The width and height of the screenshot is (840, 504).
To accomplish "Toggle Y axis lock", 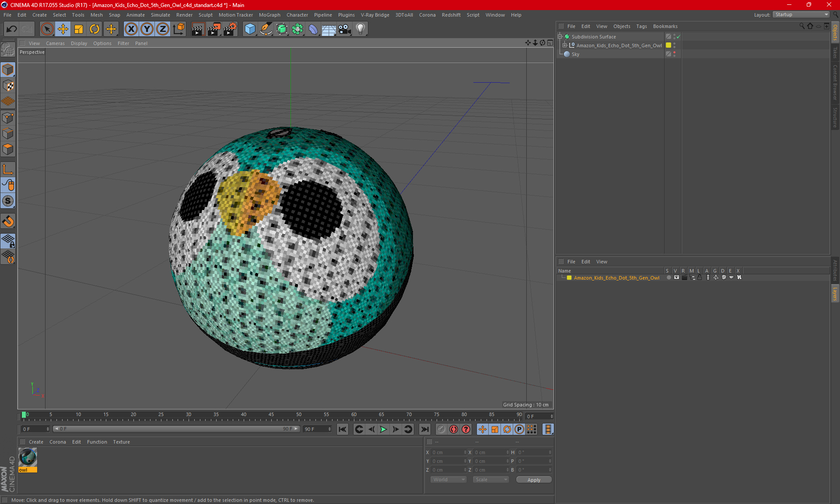I will [x=147, y=29].
